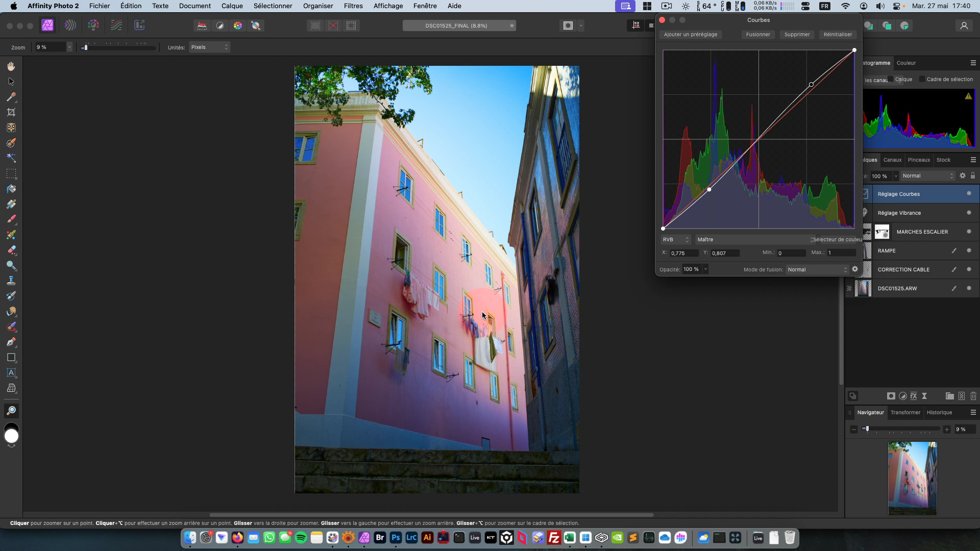Click the white foreground color swatch

pos(11,437)
